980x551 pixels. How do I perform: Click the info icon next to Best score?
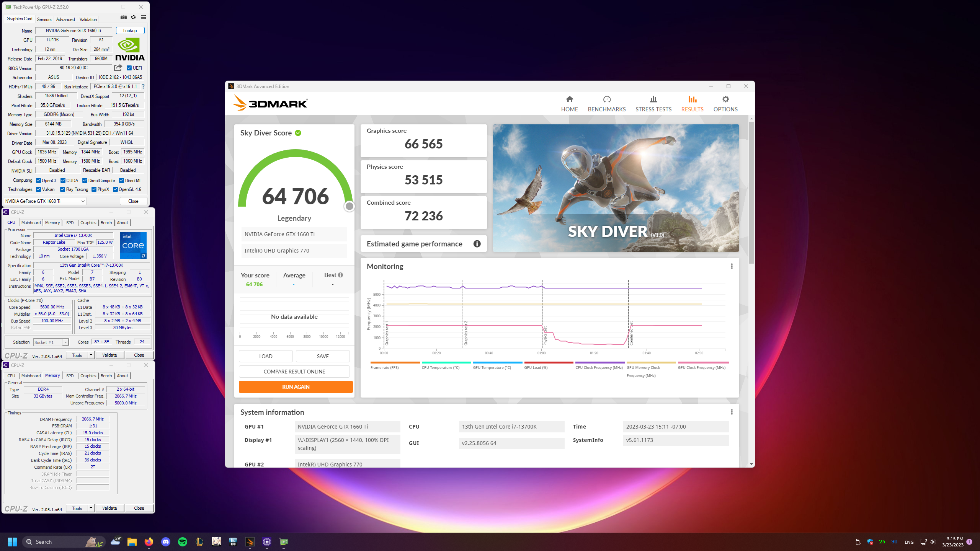(340, 275)
